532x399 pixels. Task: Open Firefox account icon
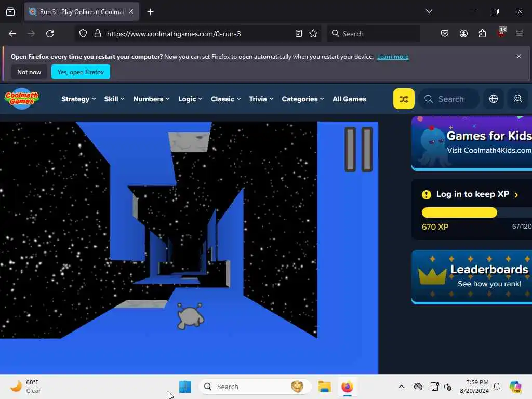click(x=463, y=33)
